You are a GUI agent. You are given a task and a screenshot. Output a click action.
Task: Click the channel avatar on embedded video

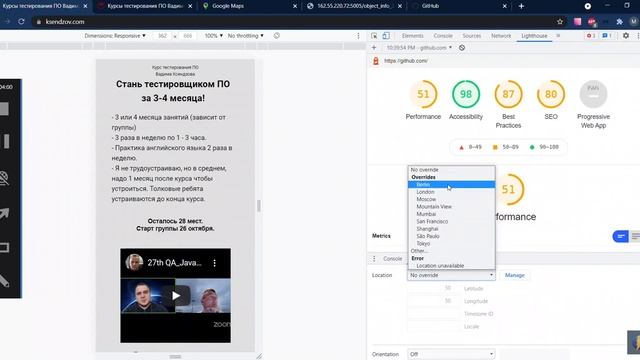tap(134, 262)
